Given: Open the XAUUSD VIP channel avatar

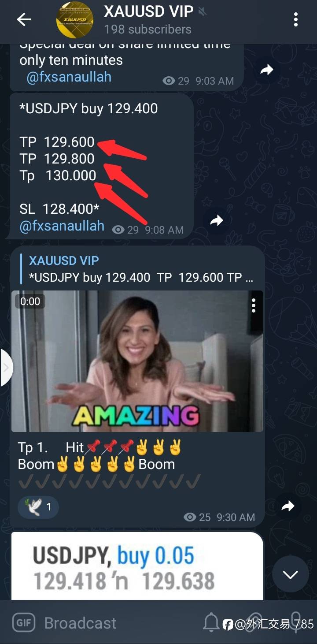Looking at the screenshot, I should click(74, 19).
